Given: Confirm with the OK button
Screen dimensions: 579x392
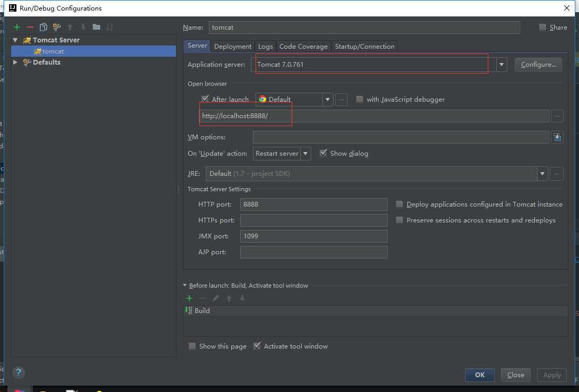Looking at the screenshot, I should click(480, 375).
